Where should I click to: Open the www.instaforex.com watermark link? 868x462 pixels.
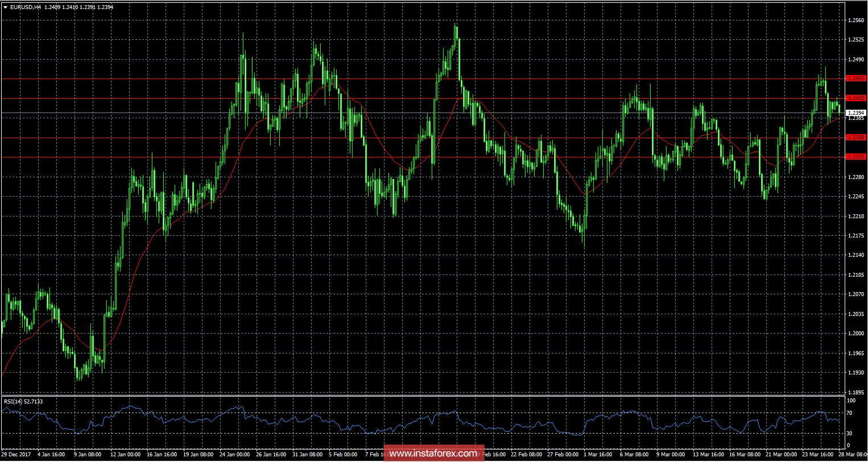click(x=434, y=453)
